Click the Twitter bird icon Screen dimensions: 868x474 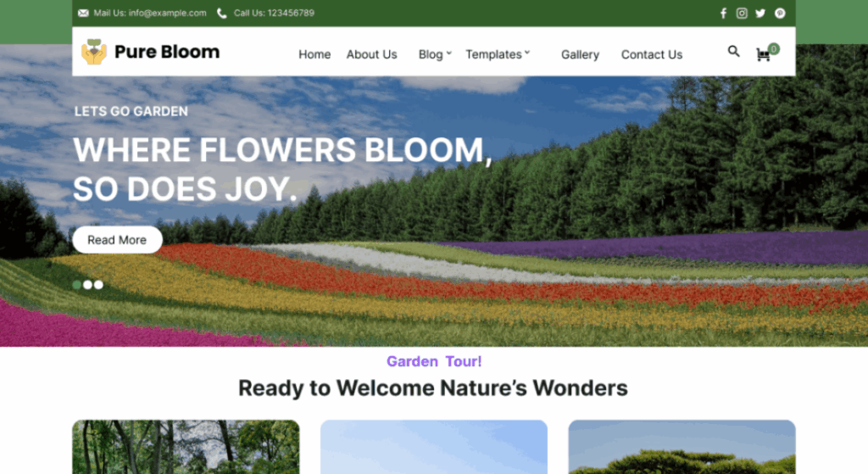click(x=760, y=14)
